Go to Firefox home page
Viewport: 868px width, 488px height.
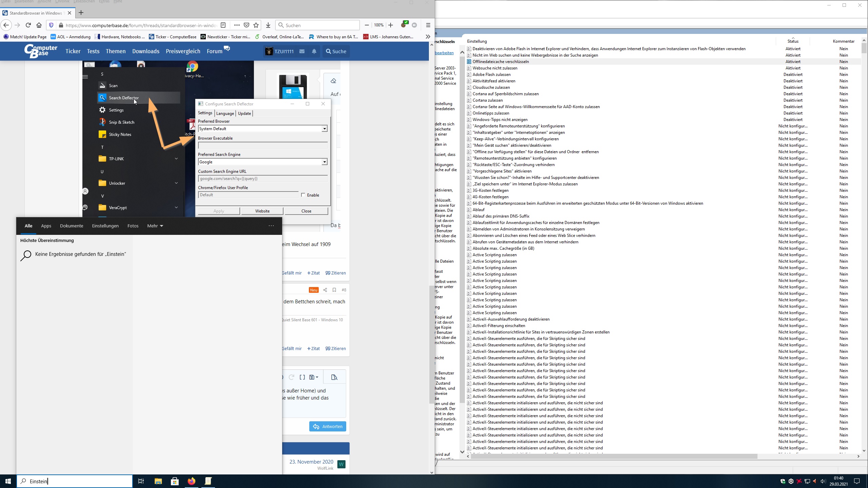coord(39,25)
